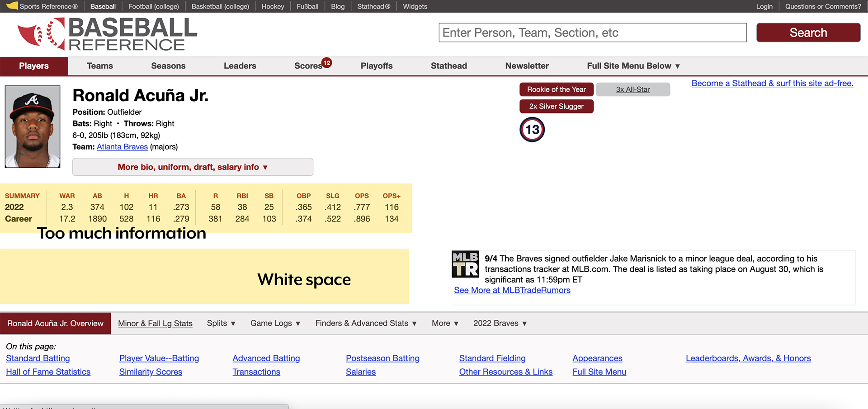Open the Stathead menu item

pos(449,66)
